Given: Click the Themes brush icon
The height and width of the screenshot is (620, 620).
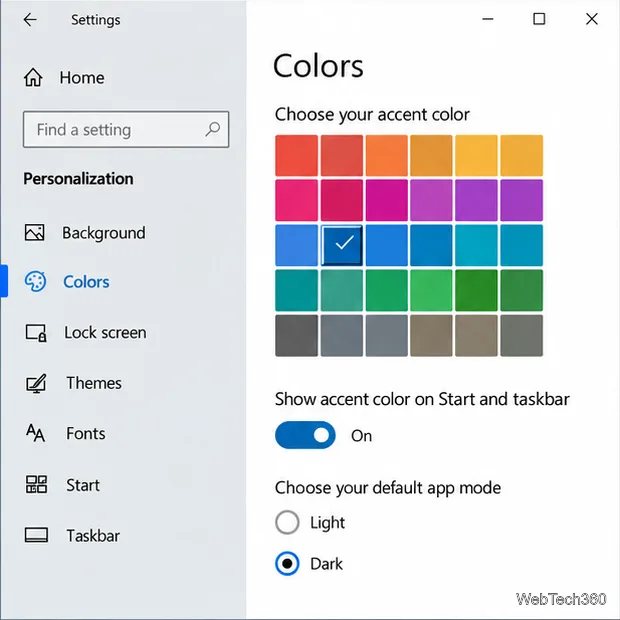Looking at the screenshot, I should 36,383.
